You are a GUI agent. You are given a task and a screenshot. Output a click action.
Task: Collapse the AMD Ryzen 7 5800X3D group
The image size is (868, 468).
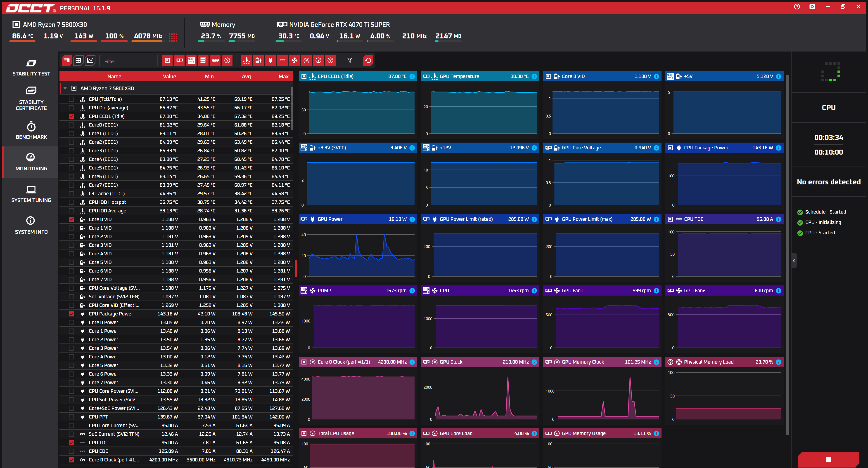(x=65, y=89)
